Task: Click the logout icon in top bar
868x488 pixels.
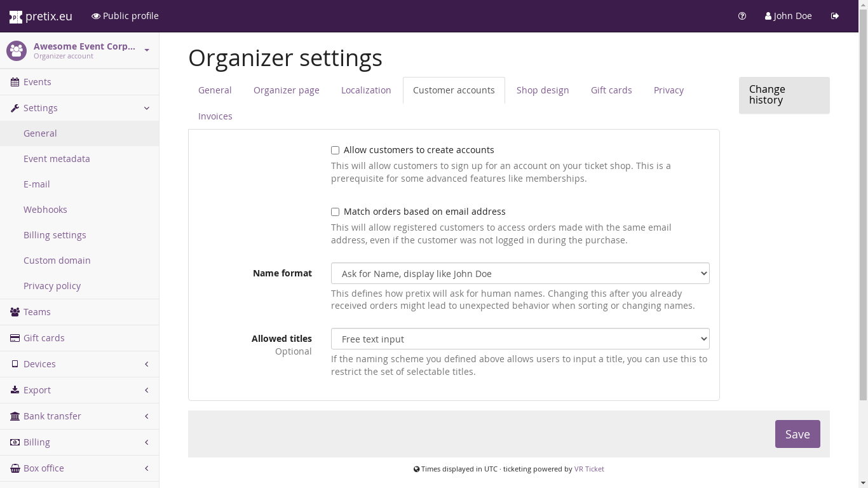Action: (835, 16)
